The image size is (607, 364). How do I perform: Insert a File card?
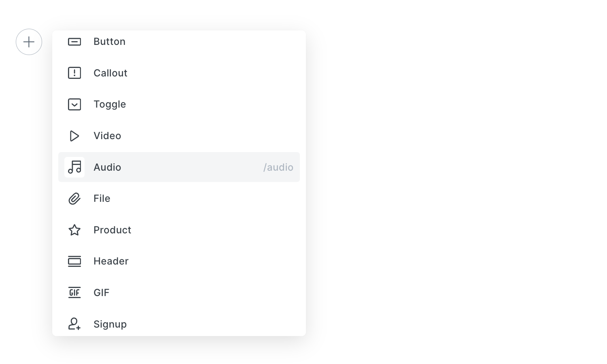179,199
